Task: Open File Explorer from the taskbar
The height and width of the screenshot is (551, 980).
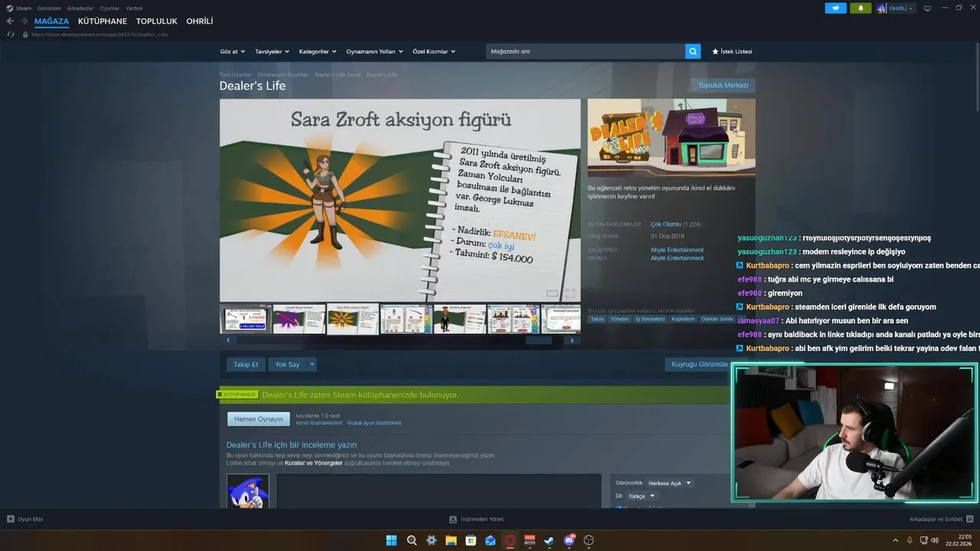Action: point(451,540)
